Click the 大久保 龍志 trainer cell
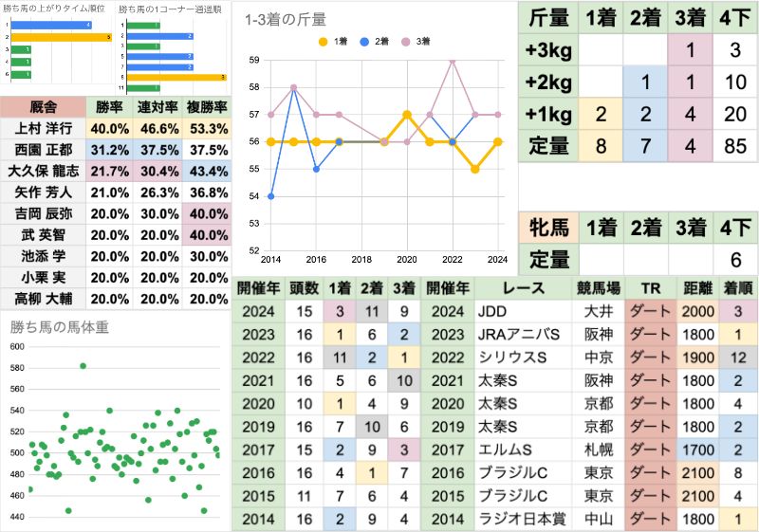Screen dimensions: 759x532 [44, 171]
